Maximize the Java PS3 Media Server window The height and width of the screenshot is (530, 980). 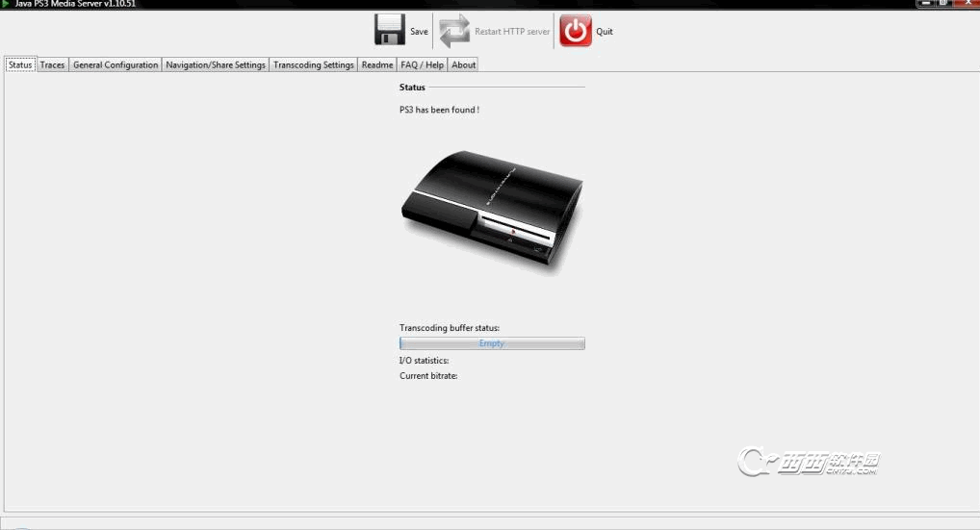coord(943,3)
